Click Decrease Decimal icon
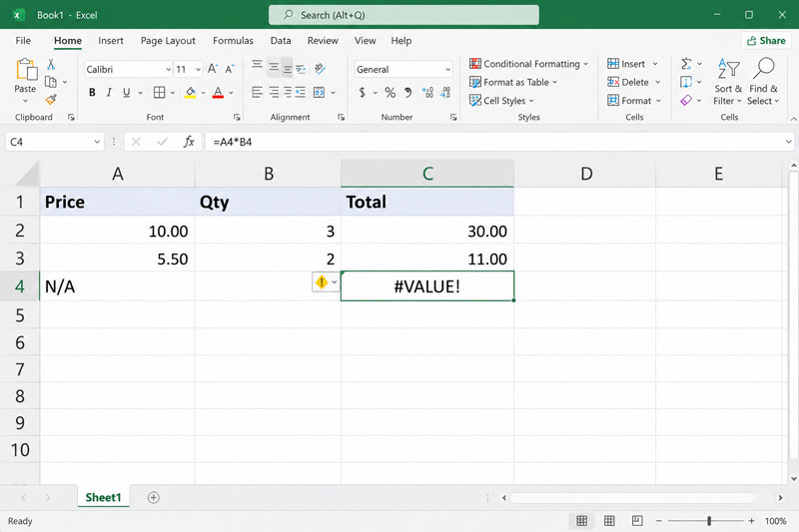 coord(445,92)
